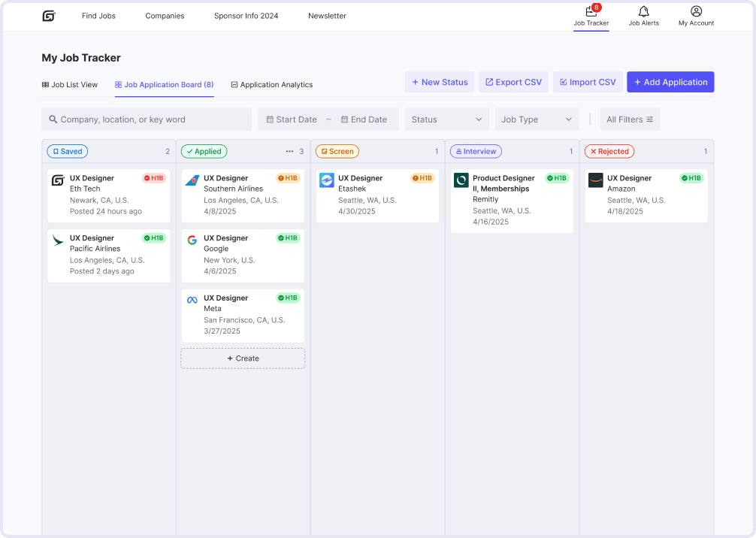Click the site logo in the header
Viewport: 756px width, 538px height.
click(x=49, y=16)
